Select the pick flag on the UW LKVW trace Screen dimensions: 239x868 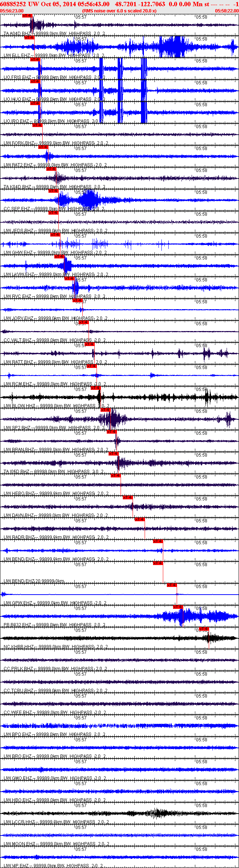(59, 257)
